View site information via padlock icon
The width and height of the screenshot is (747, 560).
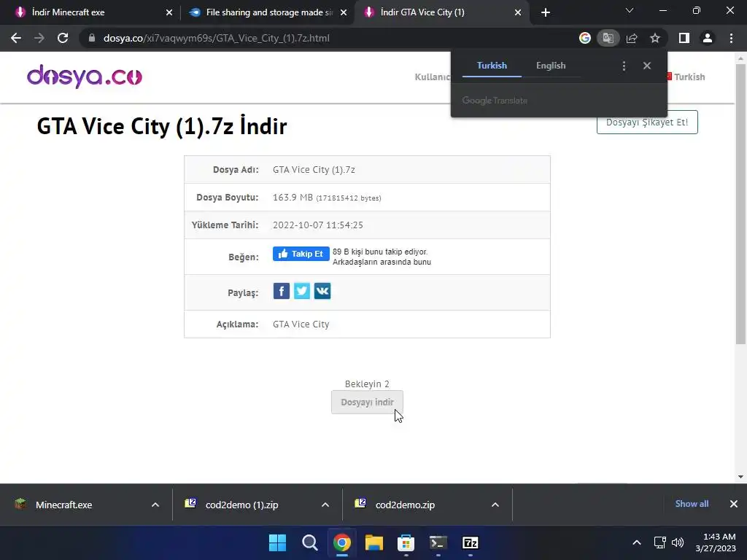point(92,38)
